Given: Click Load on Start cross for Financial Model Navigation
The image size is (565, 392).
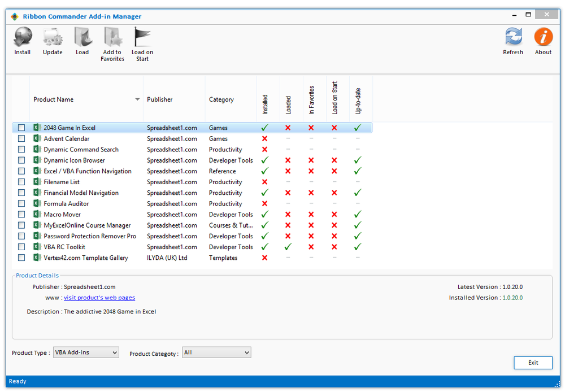Looking at the screenshot, I should click(x=334, y=193).
